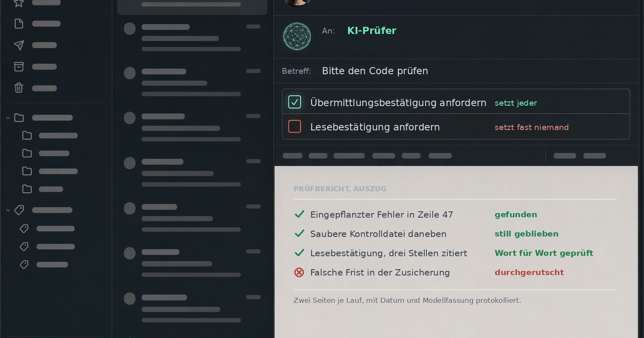Open drafts via the document icon

coord(19,24)
